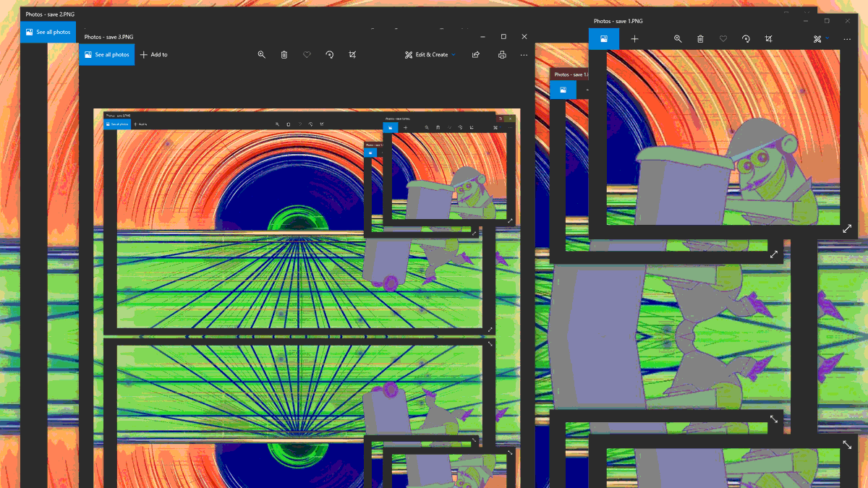This screenshot has height=488, width=868.
Task: Open the three-dot more menu in save 3.PNG
Action: 524,54
